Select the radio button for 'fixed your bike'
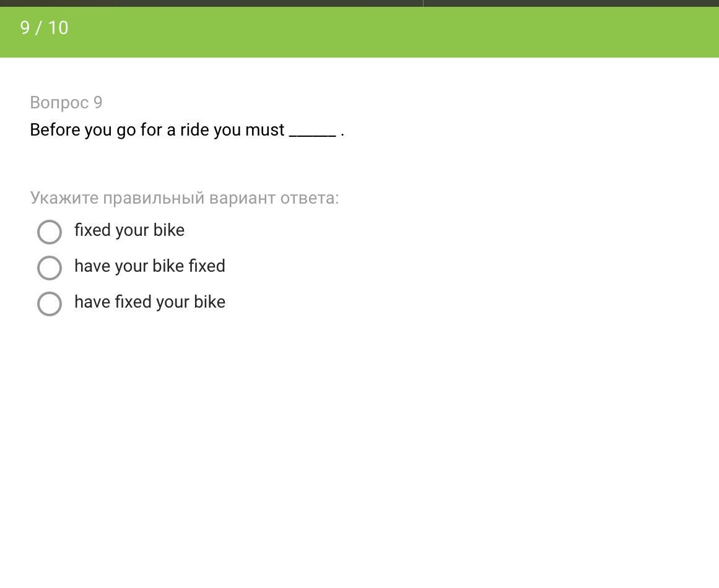719x588 pixels. (50, 232)
